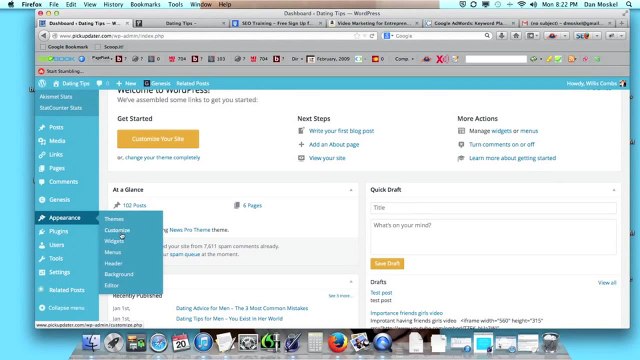640x360 pixels.
Task: Click the browser back button
Action: [x=44, y=36]
